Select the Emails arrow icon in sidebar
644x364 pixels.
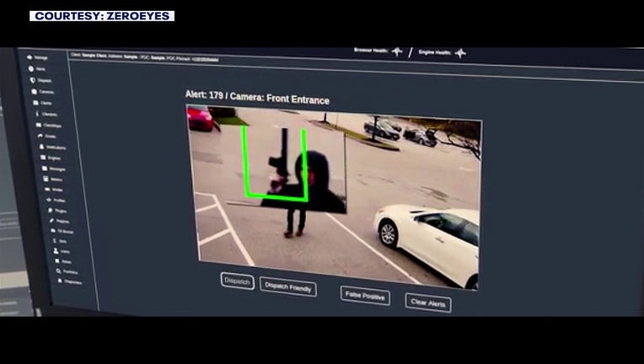coord(40,136)
